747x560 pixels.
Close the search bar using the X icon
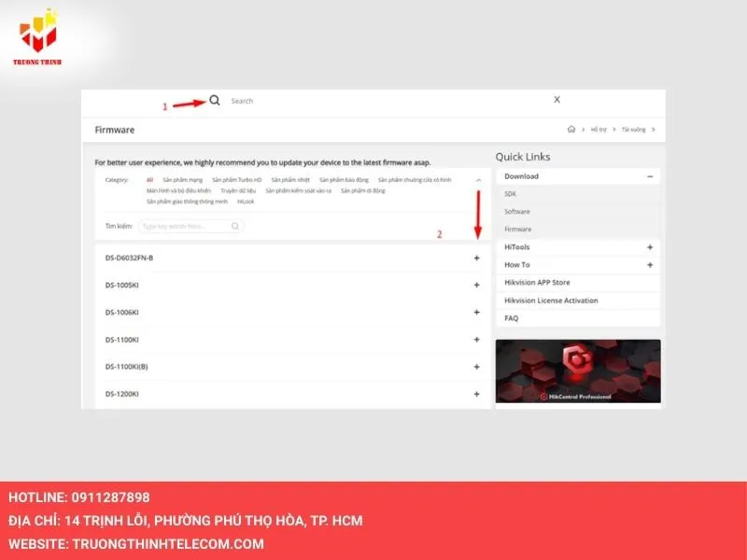point(557,99)
